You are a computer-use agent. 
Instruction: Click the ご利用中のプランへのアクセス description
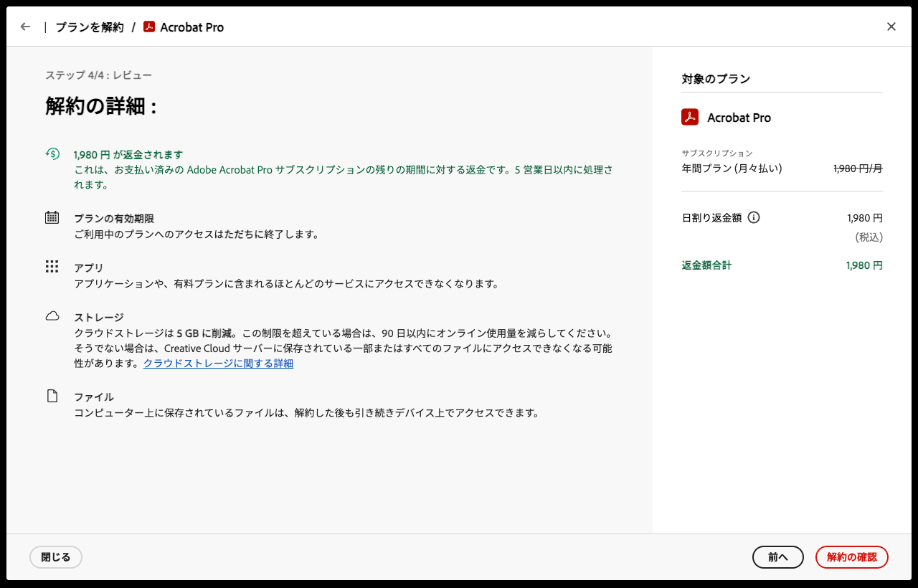coord(197,234)
